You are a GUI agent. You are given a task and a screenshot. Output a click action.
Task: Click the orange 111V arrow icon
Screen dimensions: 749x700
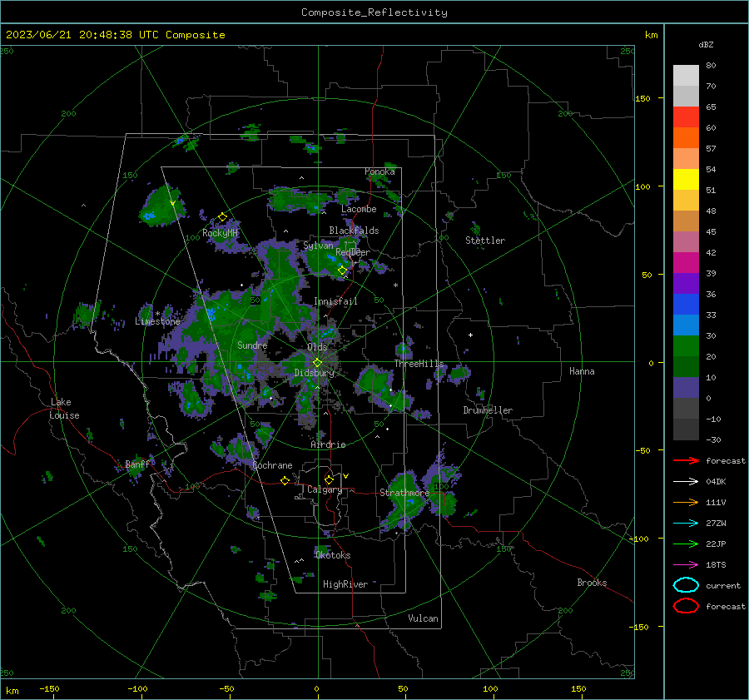click(686, 502)
